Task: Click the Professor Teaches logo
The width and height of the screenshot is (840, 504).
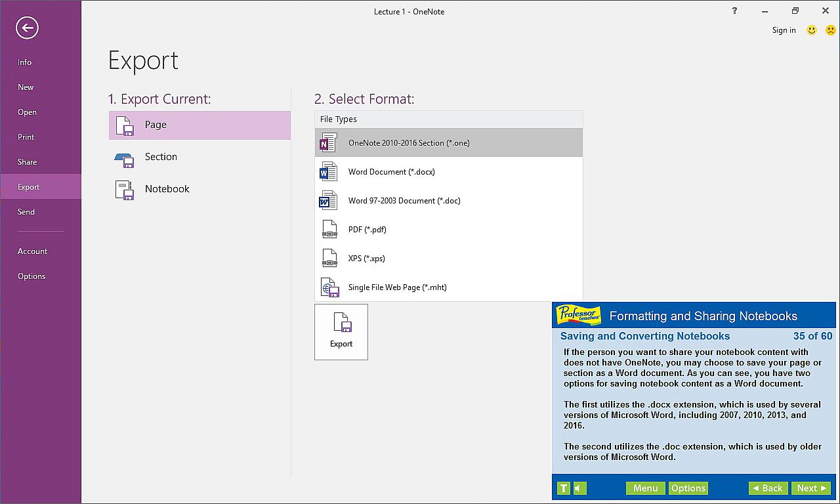Action: coord(579,316)
